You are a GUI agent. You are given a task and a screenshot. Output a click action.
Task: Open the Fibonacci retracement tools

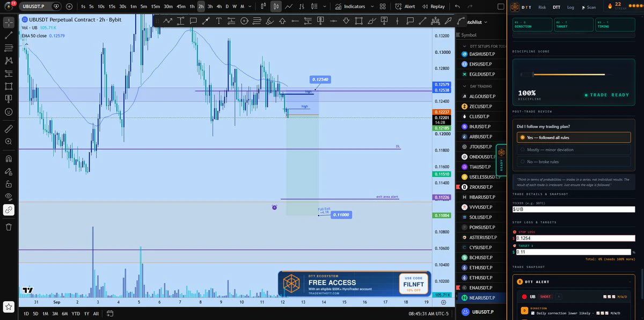[x=9, y=48]
